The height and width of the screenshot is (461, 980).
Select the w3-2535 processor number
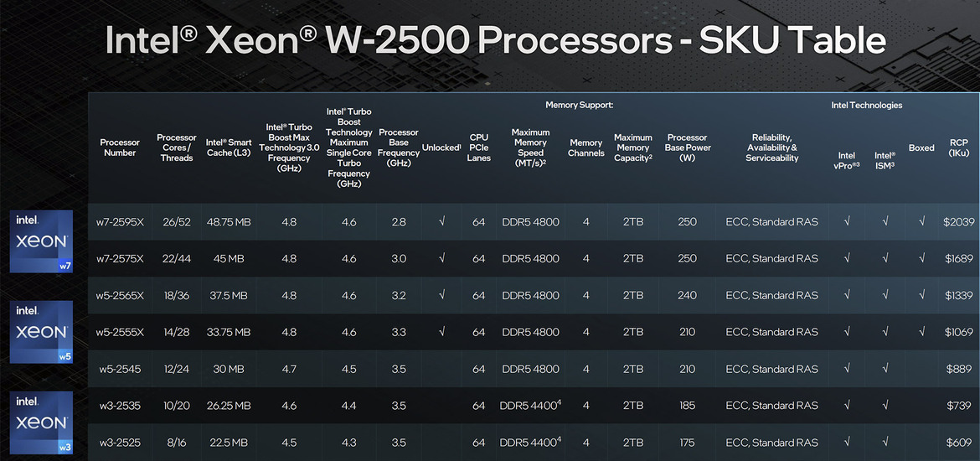[x=118, y=406]
